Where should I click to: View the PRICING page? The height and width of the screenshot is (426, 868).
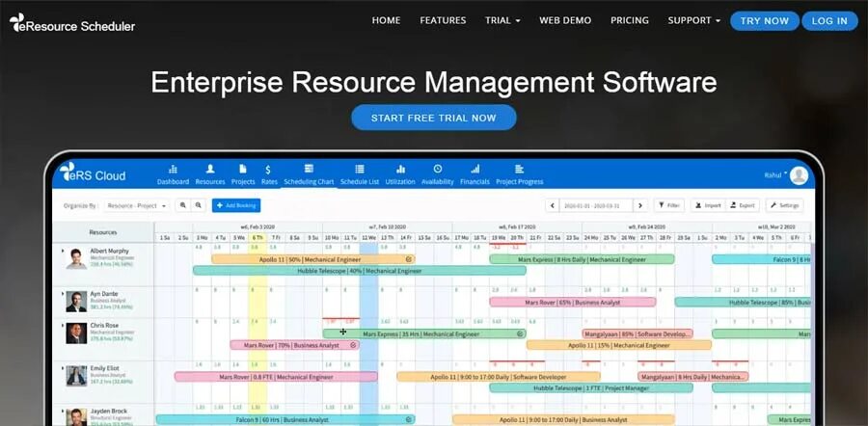coord(630,20)
